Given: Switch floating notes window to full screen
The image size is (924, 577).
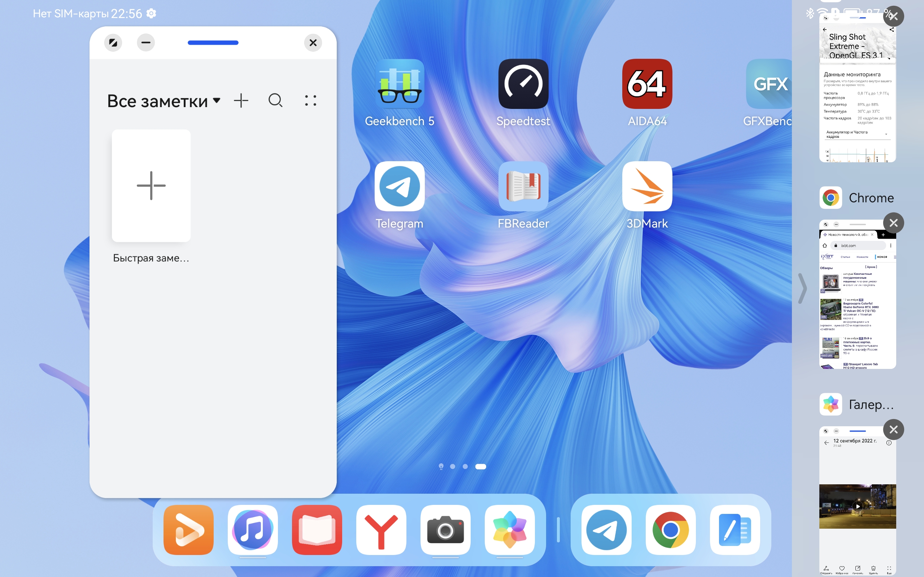Looking at the screenshot, I should pyautogui.click(x=113, y=42).
